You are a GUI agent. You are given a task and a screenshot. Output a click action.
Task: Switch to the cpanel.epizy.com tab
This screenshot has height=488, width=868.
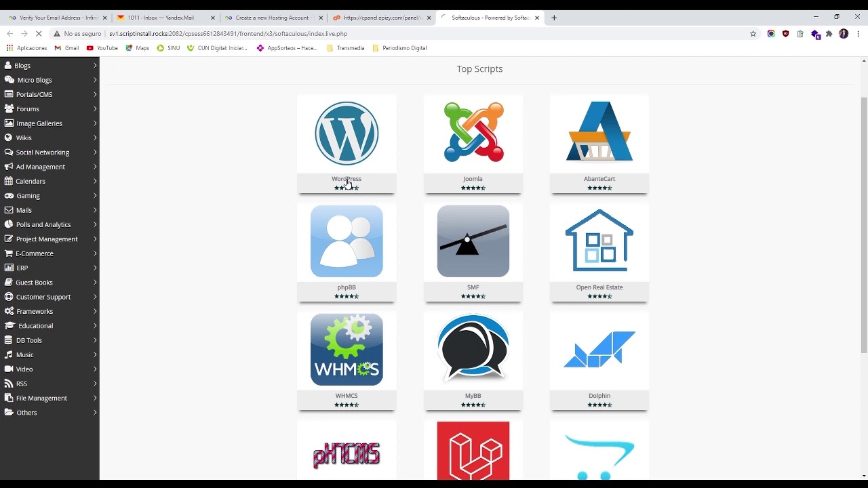pos(382,18)
